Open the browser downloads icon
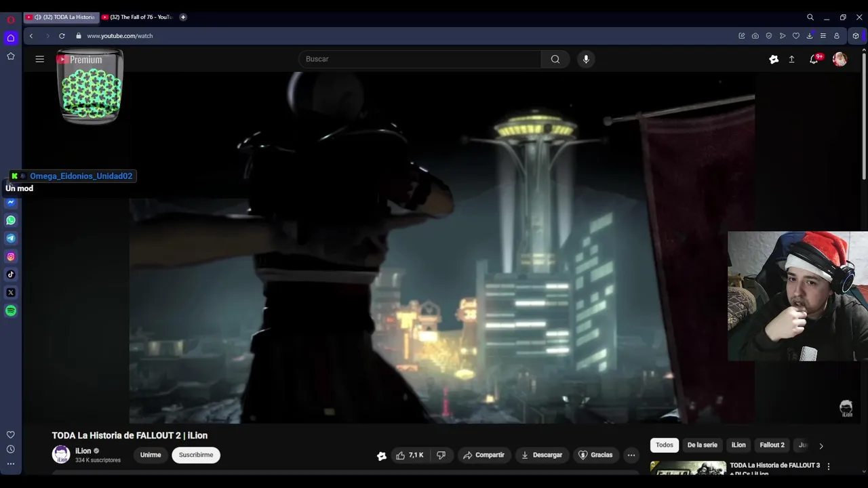The image size is (868, 488). pyautogui.click(x=810, y=36)
